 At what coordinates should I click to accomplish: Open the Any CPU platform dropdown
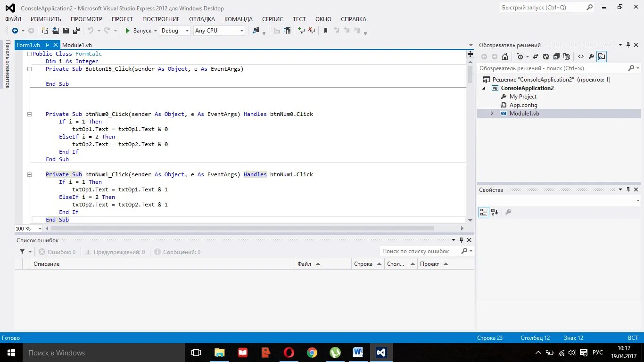[242, 31]
